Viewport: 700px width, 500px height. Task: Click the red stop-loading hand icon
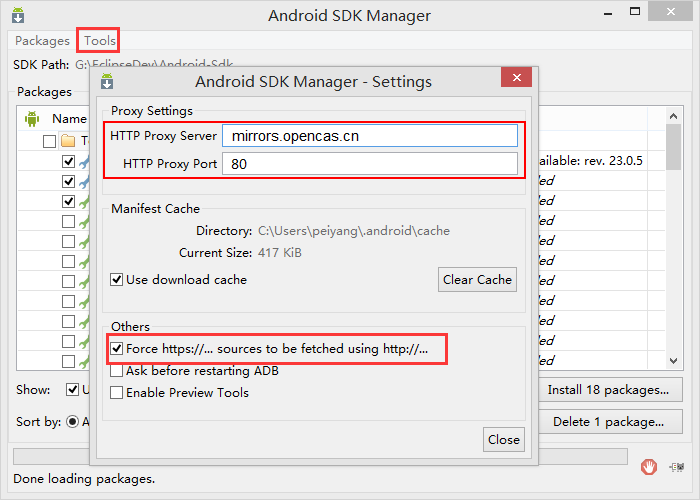(x=649, y=467)
